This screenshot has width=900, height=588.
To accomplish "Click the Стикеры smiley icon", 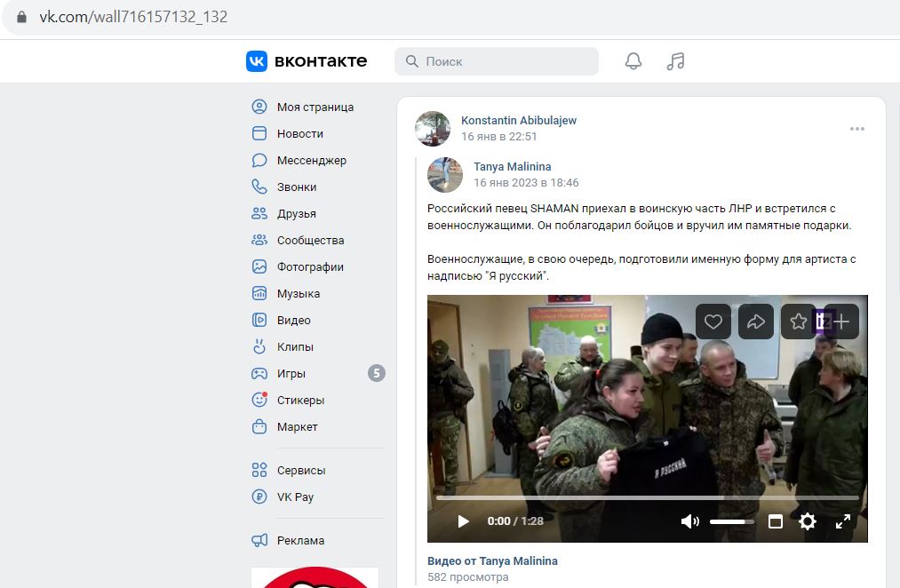I will point(259,400).
